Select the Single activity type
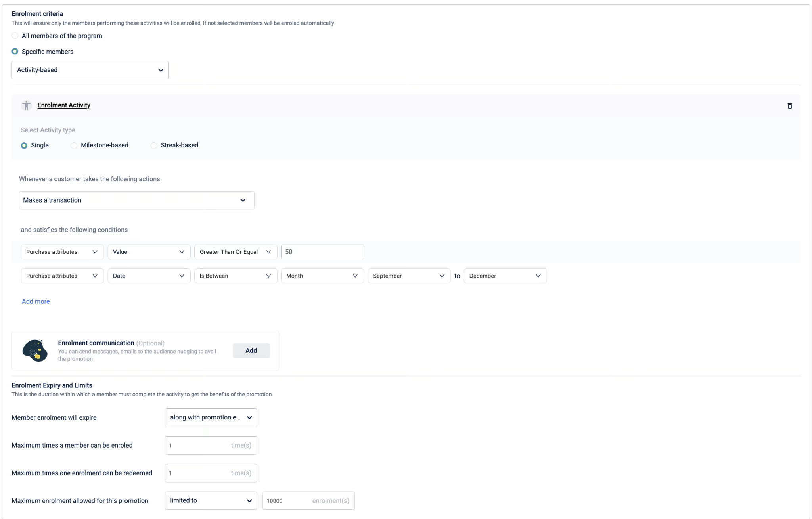 (24, 146)
